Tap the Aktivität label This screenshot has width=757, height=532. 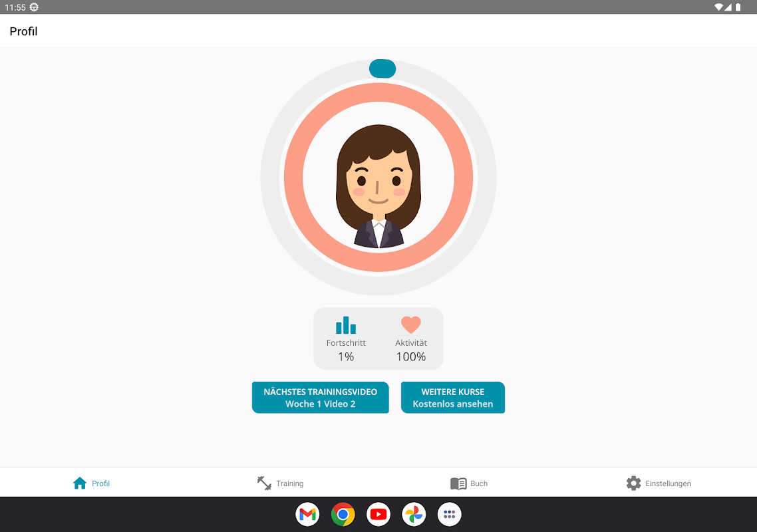tap(411, 342)
